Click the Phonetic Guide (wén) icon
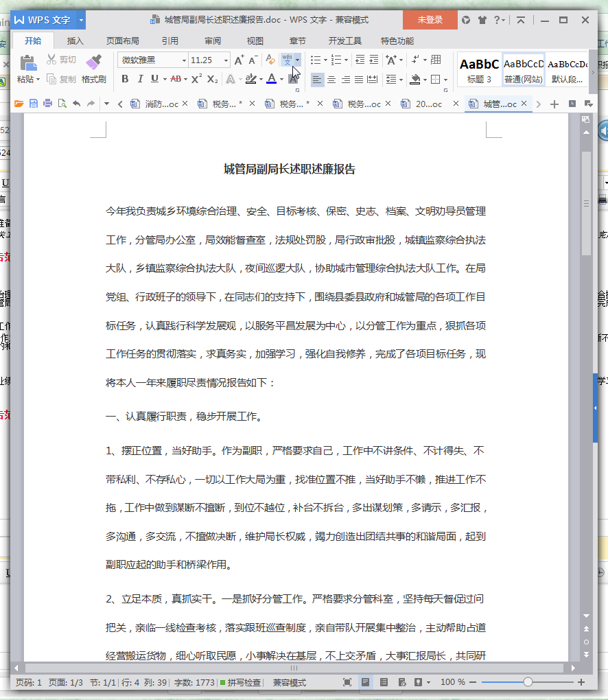608x700 pixels. coord(287,60)
